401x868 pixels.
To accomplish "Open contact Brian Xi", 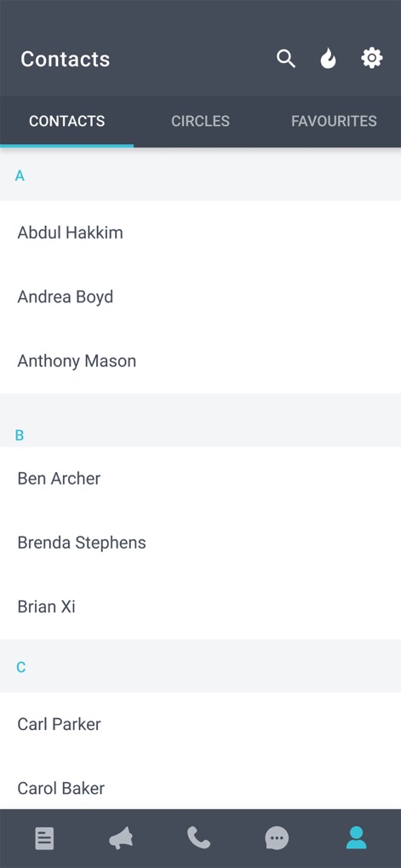I will point(200,606).
